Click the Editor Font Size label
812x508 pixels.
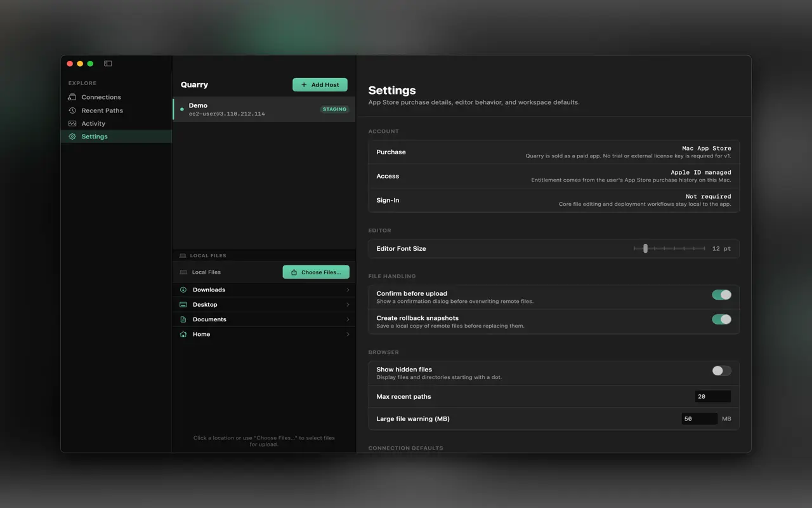(x=401, y=249)
